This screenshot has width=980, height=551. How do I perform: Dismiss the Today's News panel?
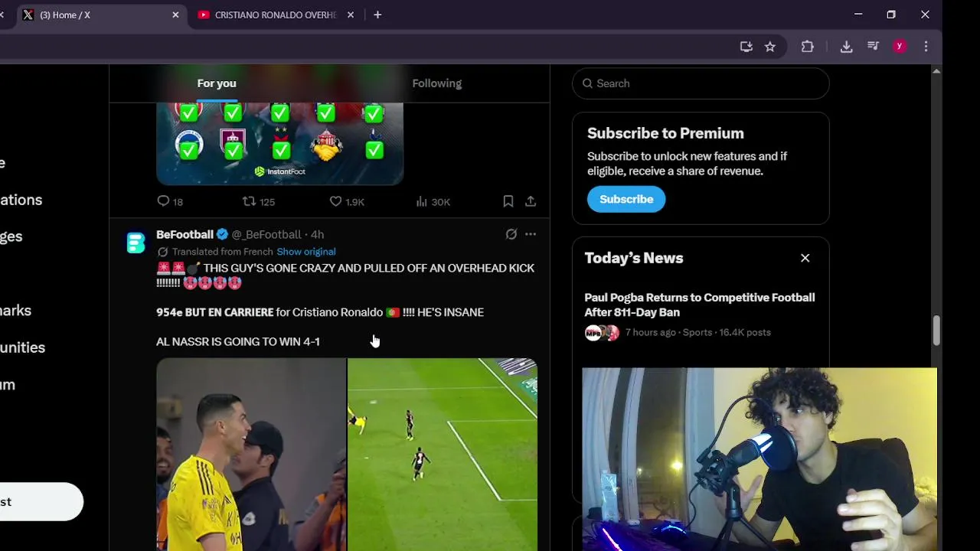pyautogui.click(x=805, y=258)
